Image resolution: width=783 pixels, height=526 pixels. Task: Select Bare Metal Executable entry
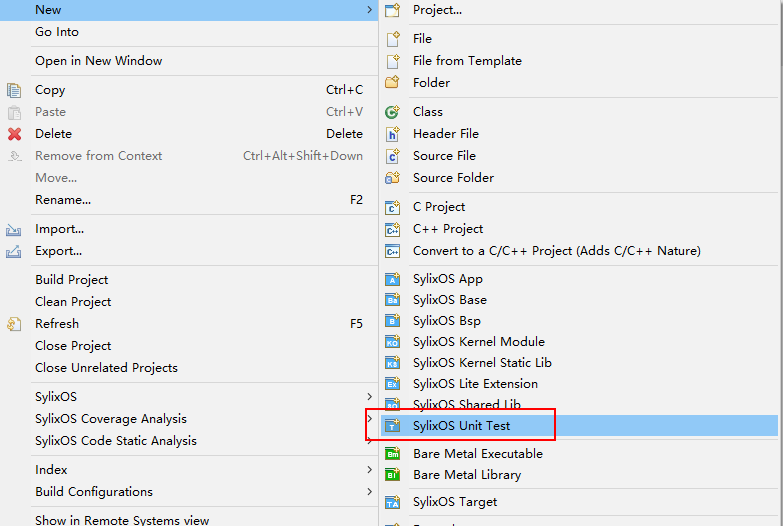coord(579,454)
